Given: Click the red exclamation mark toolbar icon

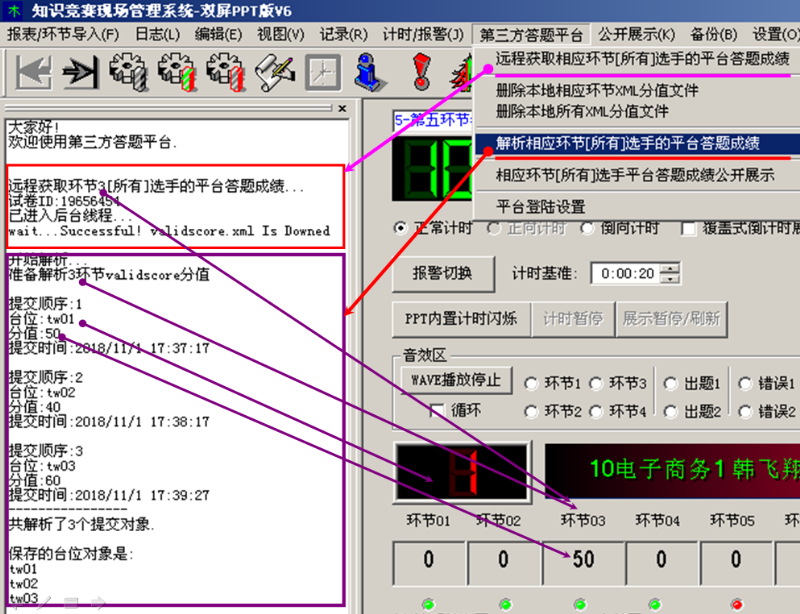Looking at the screenshot, I should tap(421, 73).
